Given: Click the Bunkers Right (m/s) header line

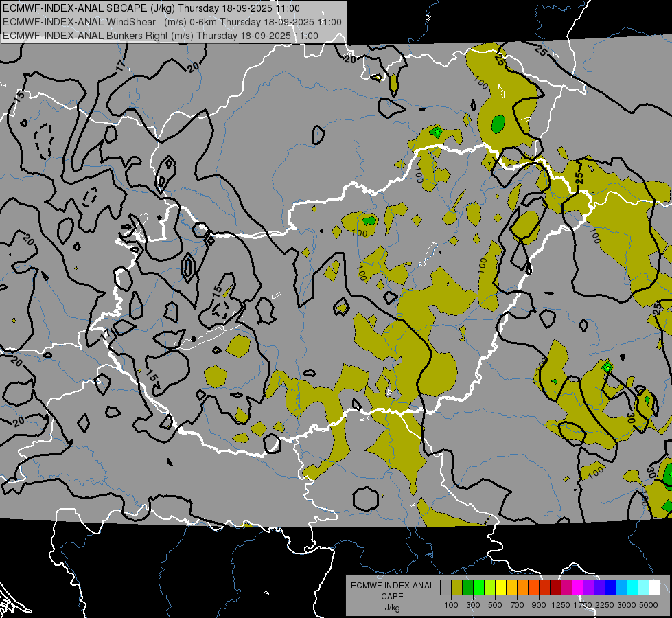Looking at the screenshot, I should [x=161, y=36].
